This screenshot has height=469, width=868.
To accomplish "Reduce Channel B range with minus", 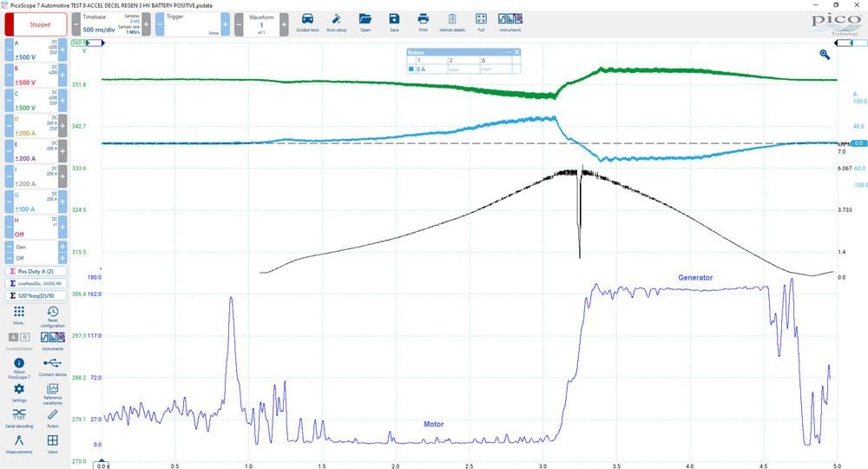I will 10,76.
